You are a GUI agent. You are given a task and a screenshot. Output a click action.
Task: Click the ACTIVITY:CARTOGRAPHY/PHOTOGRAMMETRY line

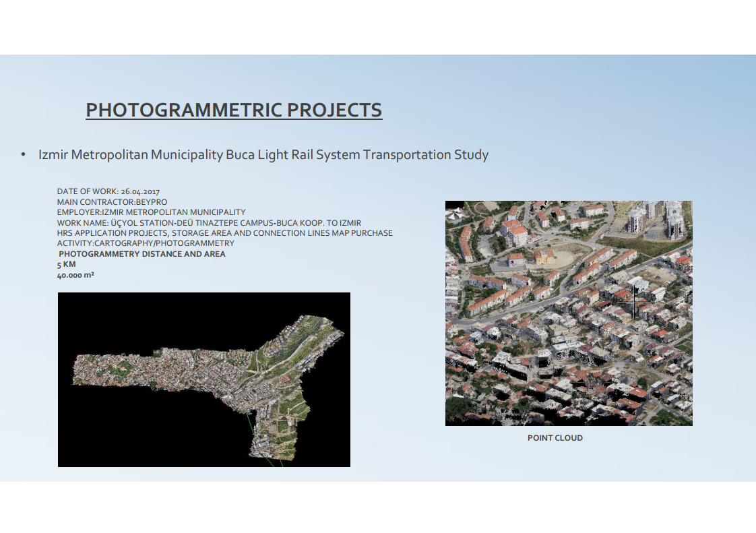146,243
